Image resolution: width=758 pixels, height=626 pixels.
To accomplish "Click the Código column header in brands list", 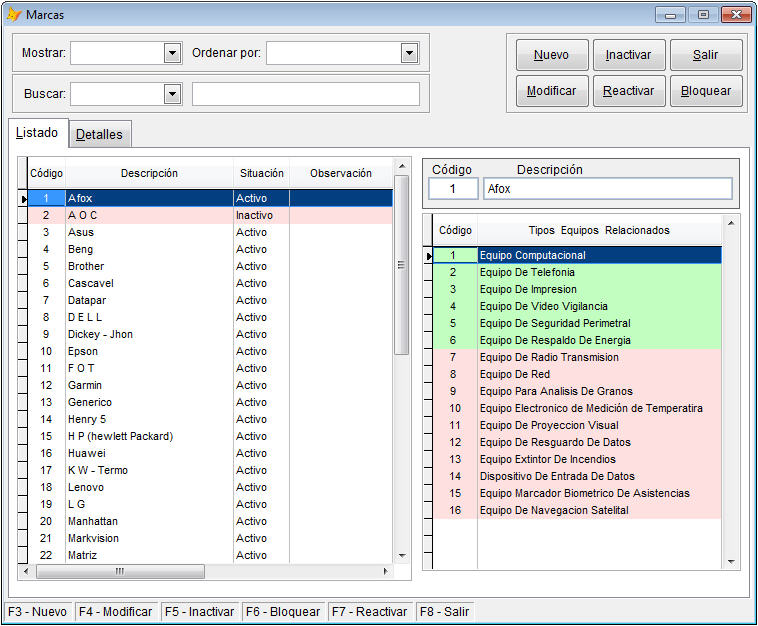I will (x=46, y=173).
